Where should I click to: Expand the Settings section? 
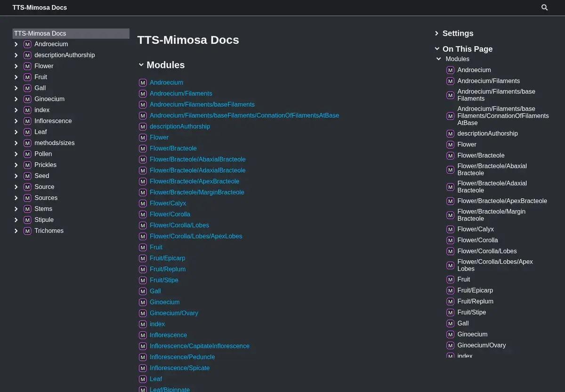[436, 33]
